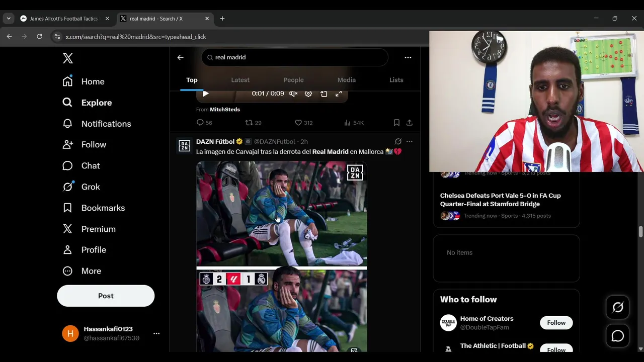Open Explore in sidebar

87,103
